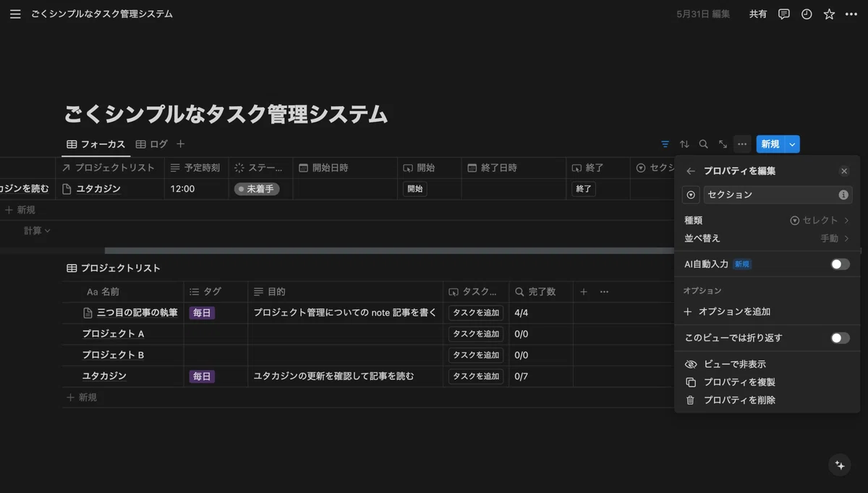The width and height of the screenshot is (868, 493).
Task: Expand the 新規 button dropdown arrow
Action: coord(792,144)
